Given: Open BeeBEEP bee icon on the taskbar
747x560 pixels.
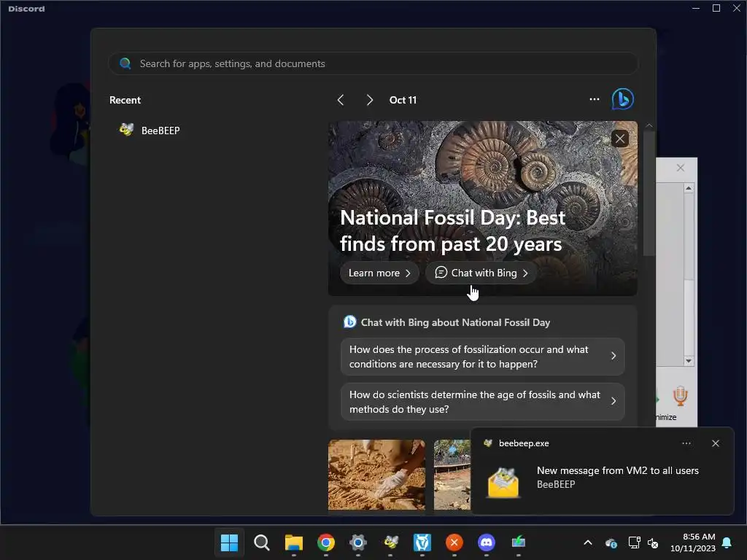Looking at the screenshot, I should point(390,542).
